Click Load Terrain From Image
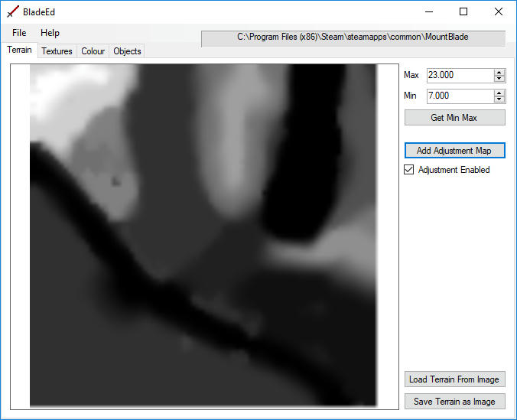The height and width of the screenshot is (420, 517). [455, 379]
